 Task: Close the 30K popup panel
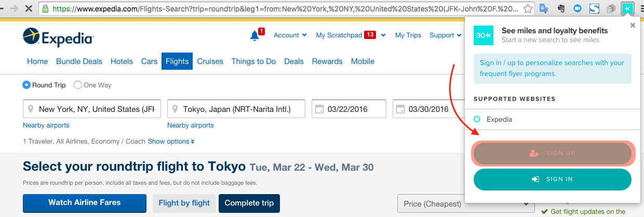click(x=633, y=24)
